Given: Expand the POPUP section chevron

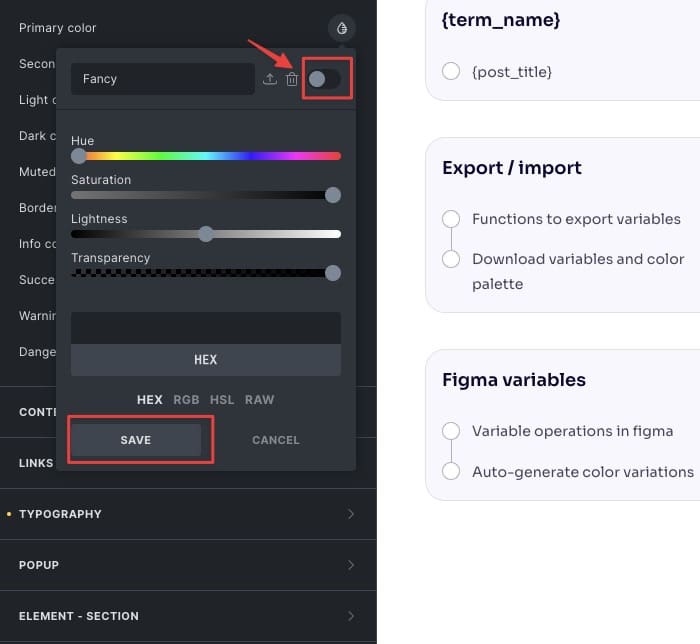Looking at the screenshot, I should pyautogui.click(x=351, y=565).
